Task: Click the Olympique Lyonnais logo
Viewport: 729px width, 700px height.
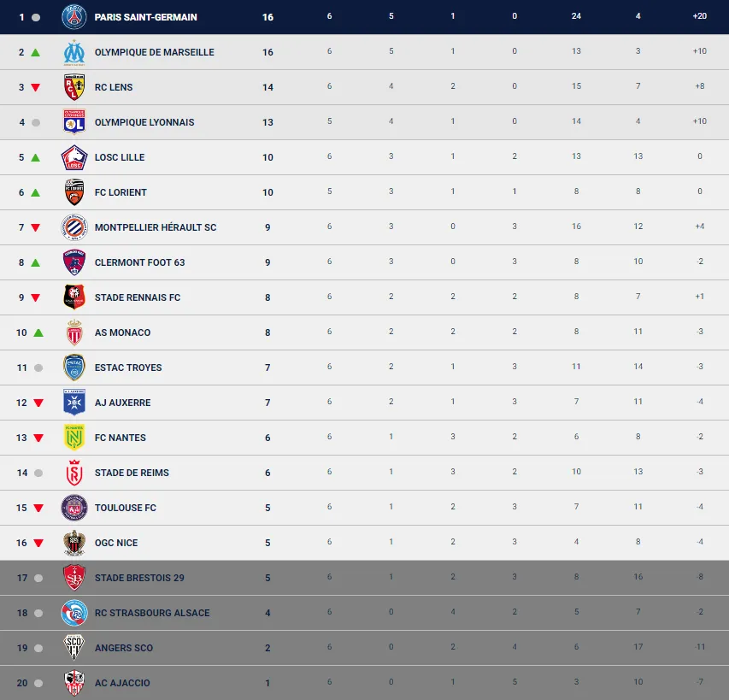Action: [74, 122]
